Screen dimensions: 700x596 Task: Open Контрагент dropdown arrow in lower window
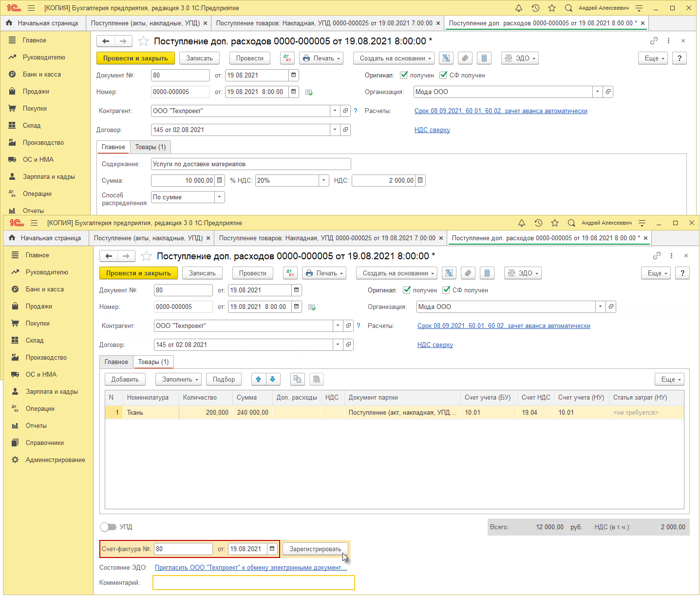coord(338,326)
